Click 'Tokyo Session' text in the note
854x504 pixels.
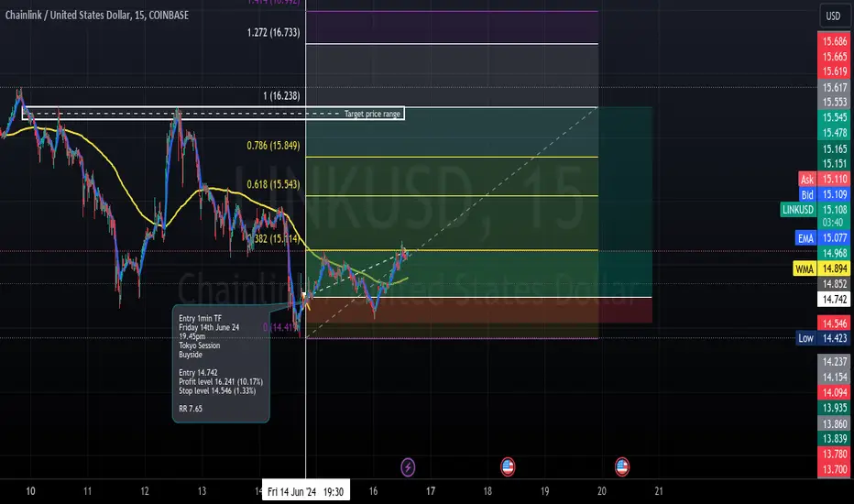(200, 345)
